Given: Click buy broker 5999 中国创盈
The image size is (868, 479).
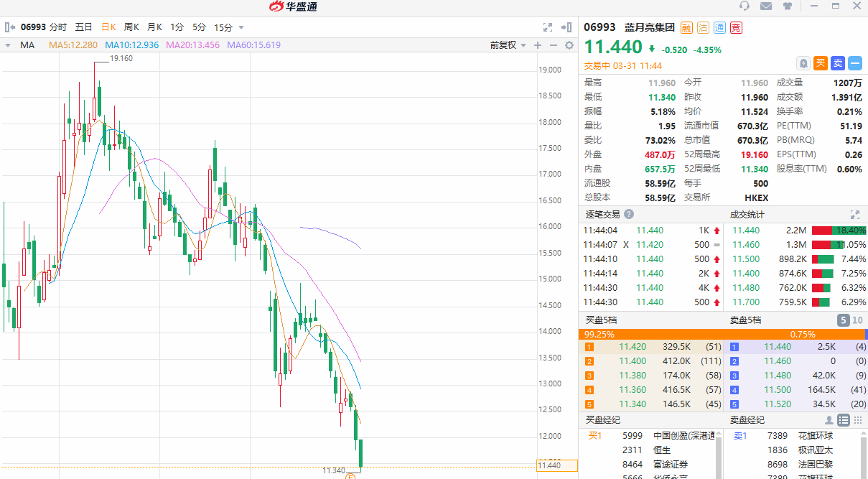Looking at the screenshot, I should point(668,436).
